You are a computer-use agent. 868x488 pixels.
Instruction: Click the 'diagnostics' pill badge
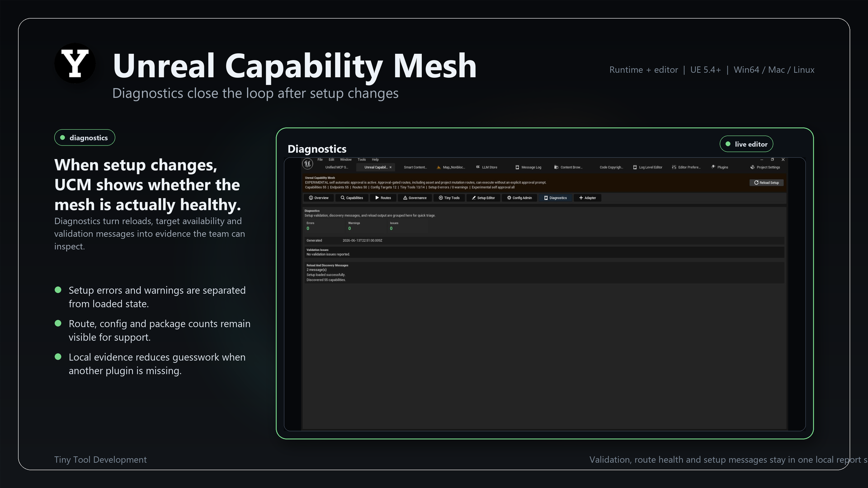(x=85, y=138)
